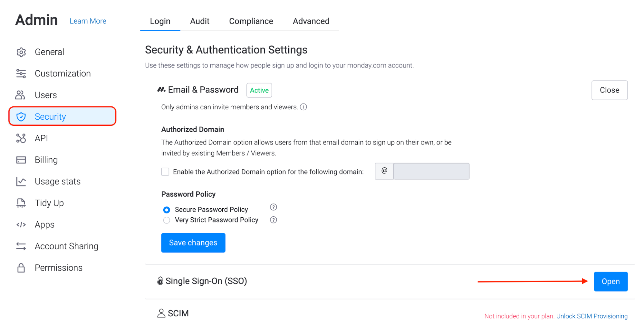The width and height of the screenshot is (644, 327).
Task: Click info icon beside invite members text
Action: point(303,107)
